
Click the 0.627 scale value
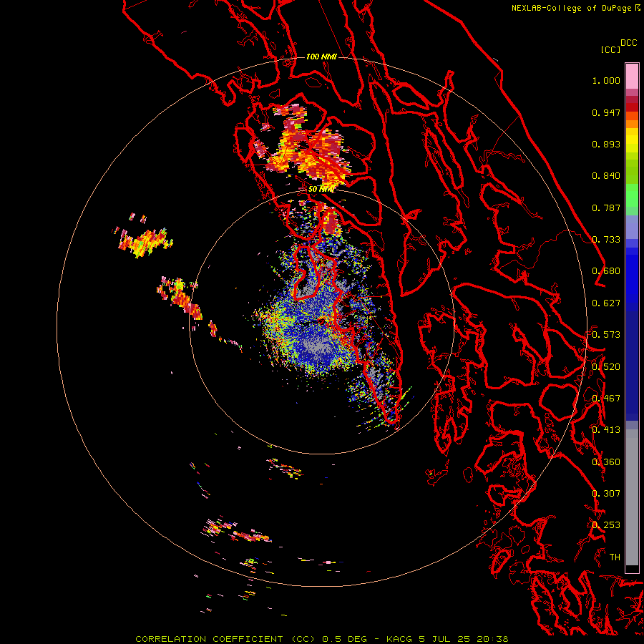[606, 303]
